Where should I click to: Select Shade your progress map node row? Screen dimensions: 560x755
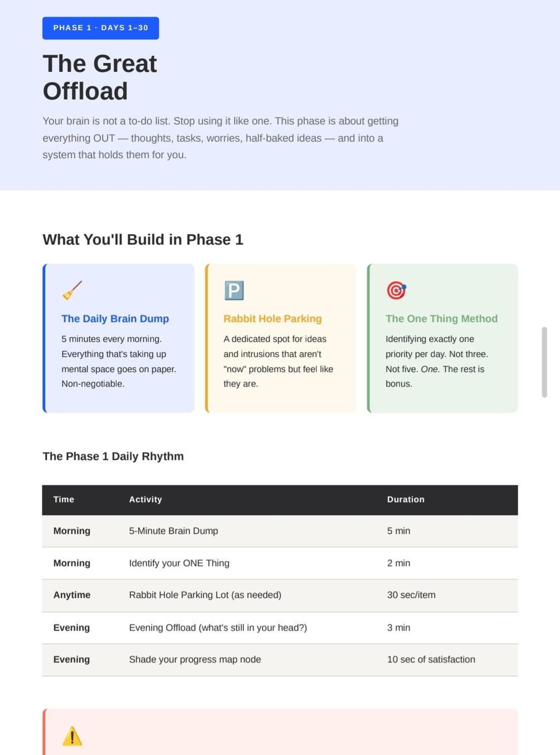(280, 660)
